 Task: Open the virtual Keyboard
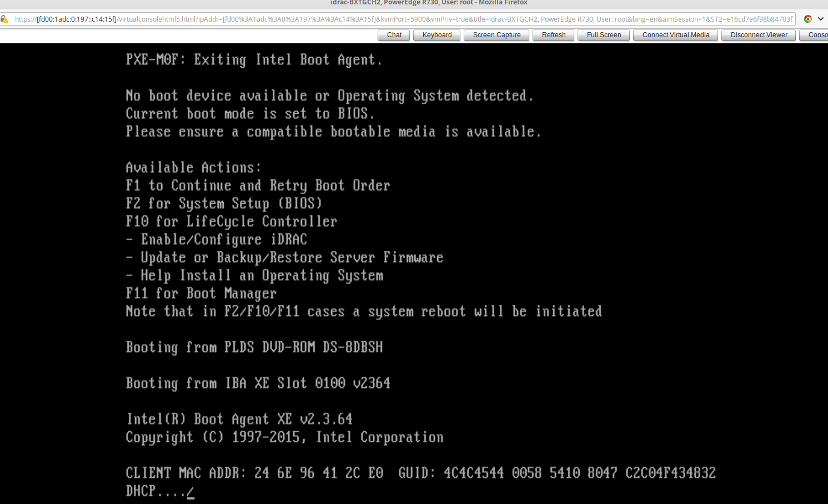(437, 35)
